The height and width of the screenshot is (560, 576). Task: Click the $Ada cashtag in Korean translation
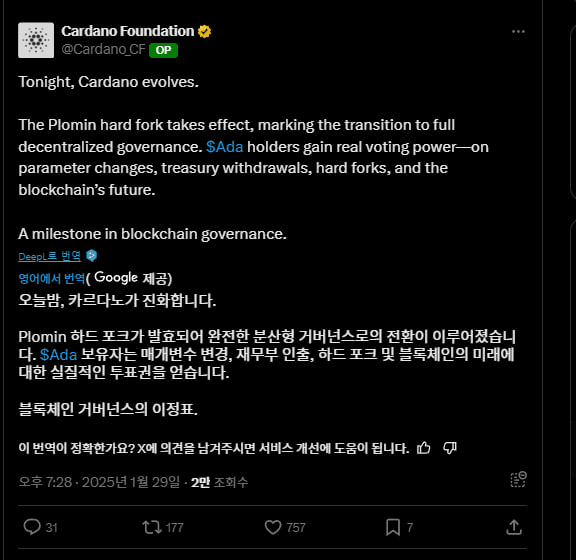(58, 355)
